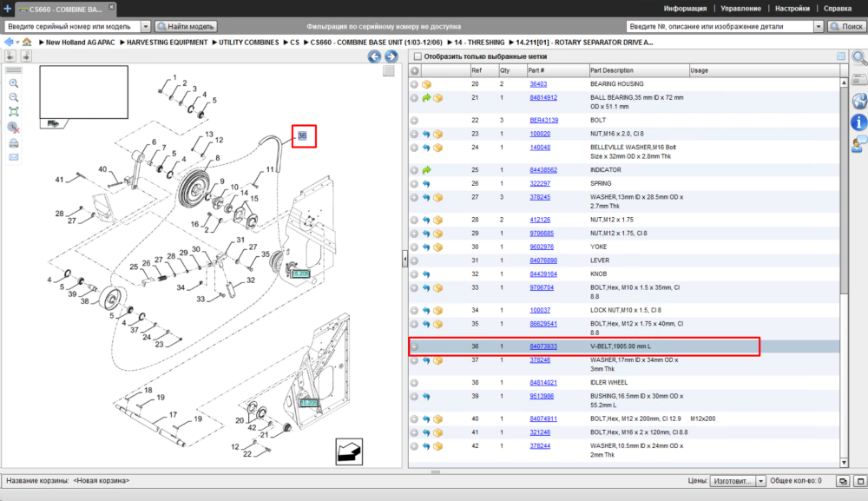This screenshot has height=501, width=868.
Task: Click the package icon for BEARING HOUSING
Action: point(427,85)
